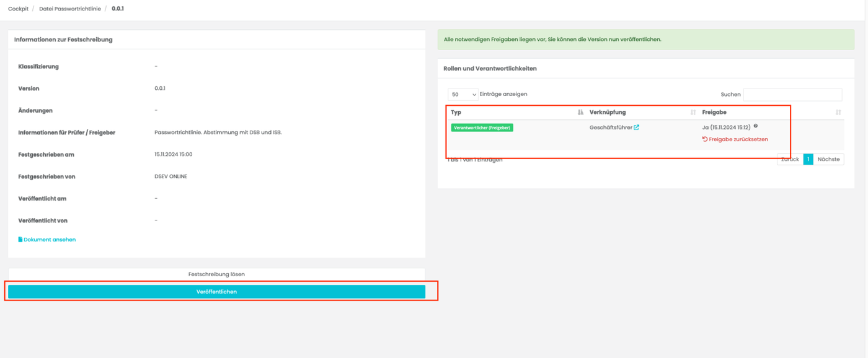Viewport: 868px width, 358px height.
Task: Click the help icon beside the approval date
Action: coord(756,126)
